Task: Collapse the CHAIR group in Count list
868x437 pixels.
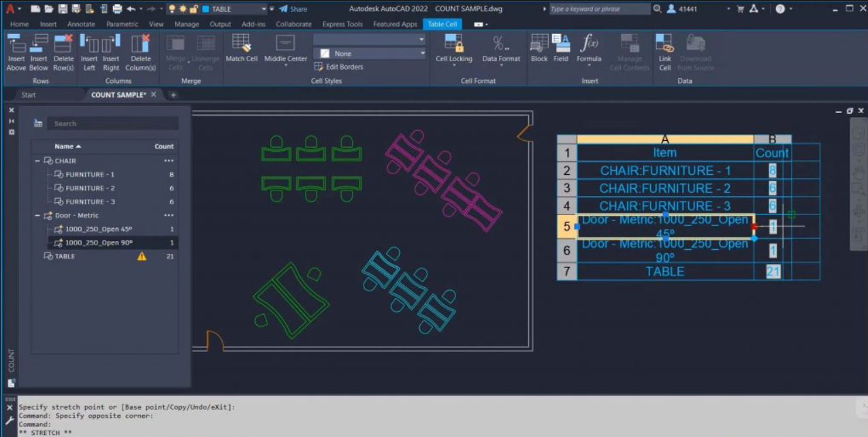Action: 38,161
